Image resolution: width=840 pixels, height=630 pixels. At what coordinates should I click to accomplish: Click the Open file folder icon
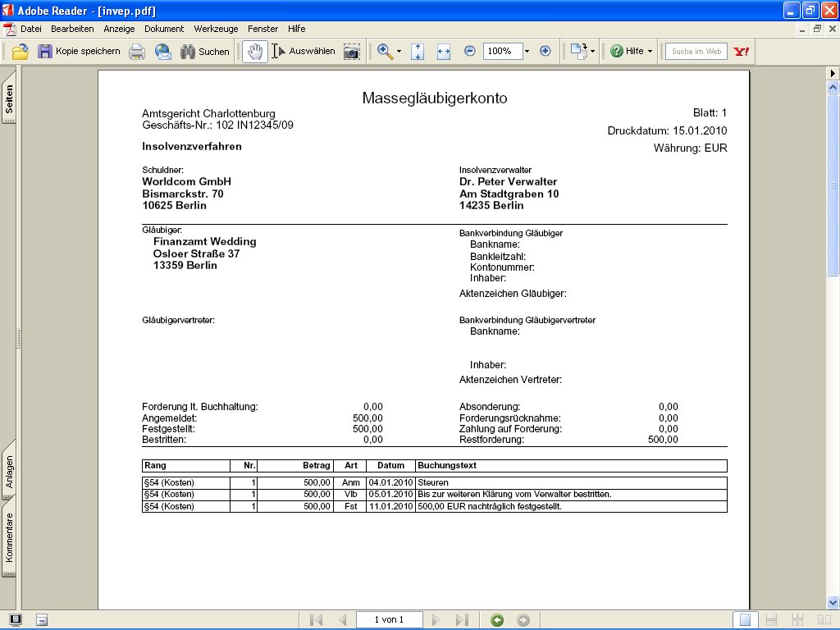pos(21,52)
